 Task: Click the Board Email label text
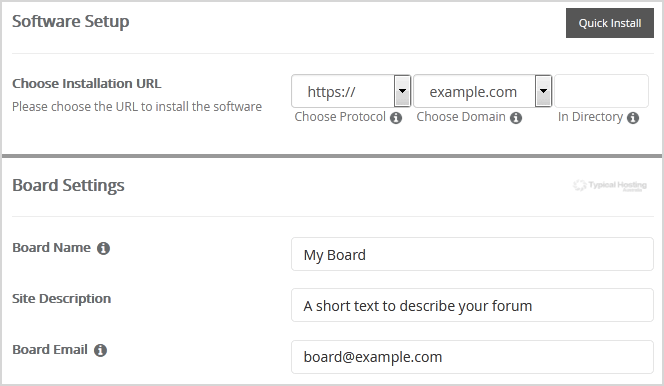coord(50,350)
